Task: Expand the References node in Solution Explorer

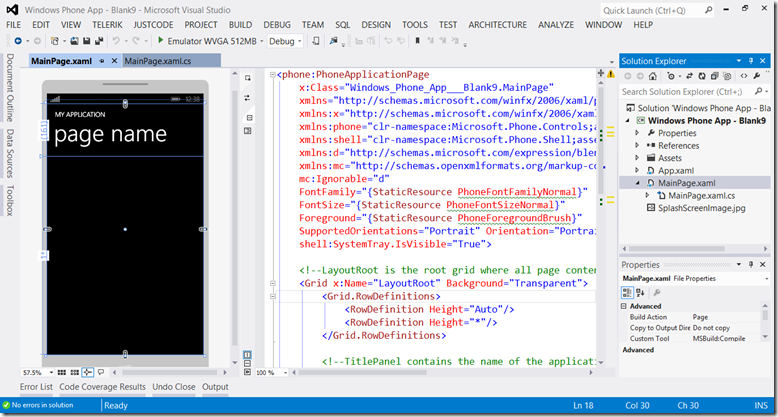Action: click(638, 145)
